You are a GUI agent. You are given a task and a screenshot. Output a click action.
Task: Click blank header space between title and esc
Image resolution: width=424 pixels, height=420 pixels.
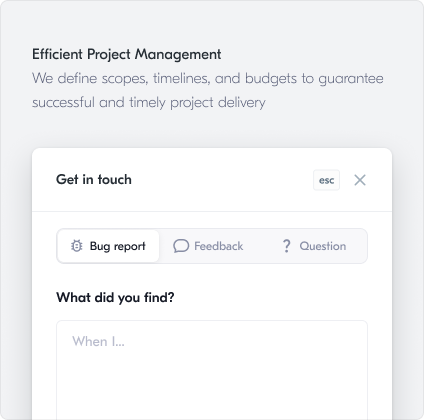pos(220,180)
